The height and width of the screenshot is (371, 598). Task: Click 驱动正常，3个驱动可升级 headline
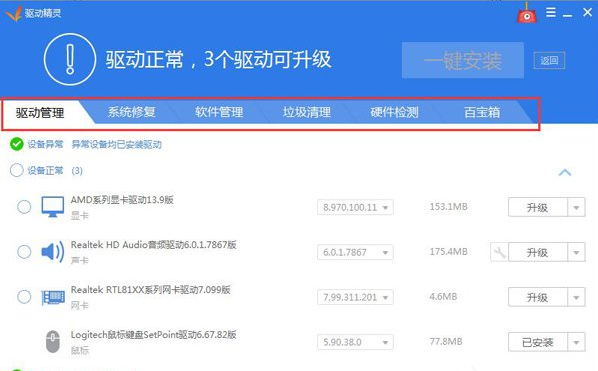tap(219, 59)
